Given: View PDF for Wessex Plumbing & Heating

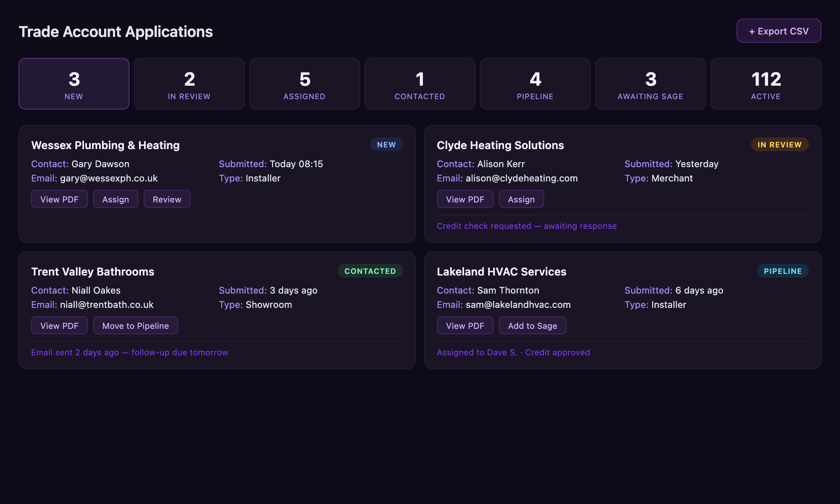Looking at the screenshot, I should tap(59, 199).
